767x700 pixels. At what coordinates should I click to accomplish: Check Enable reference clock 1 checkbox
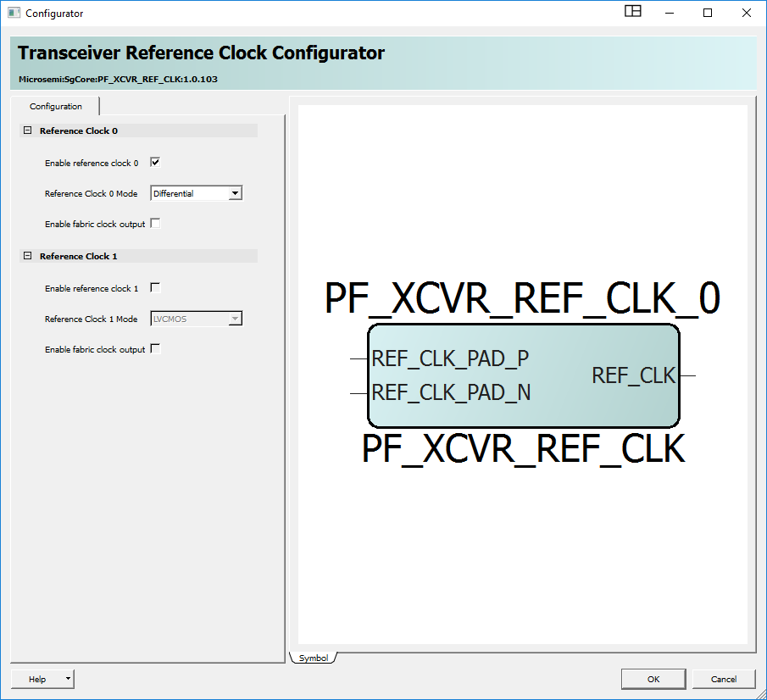pos(155,288)
